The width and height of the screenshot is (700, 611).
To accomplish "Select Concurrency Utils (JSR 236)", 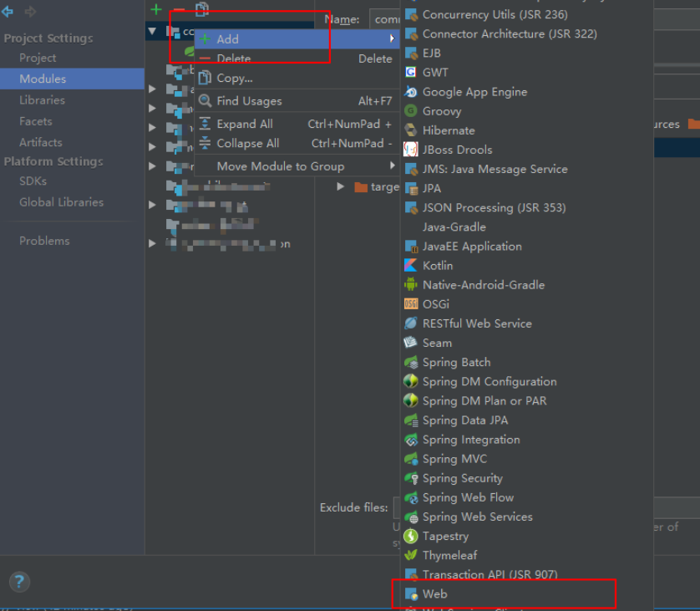I will click(x=527, y=14).
